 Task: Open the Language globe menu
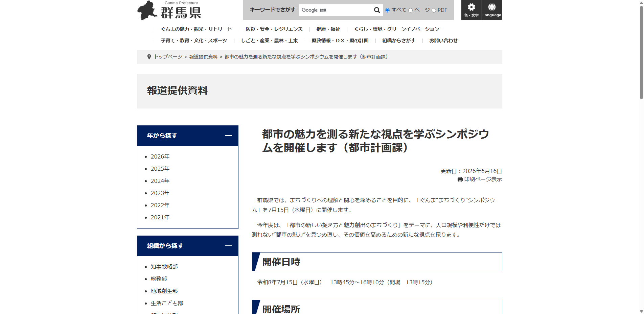(492, 10)
